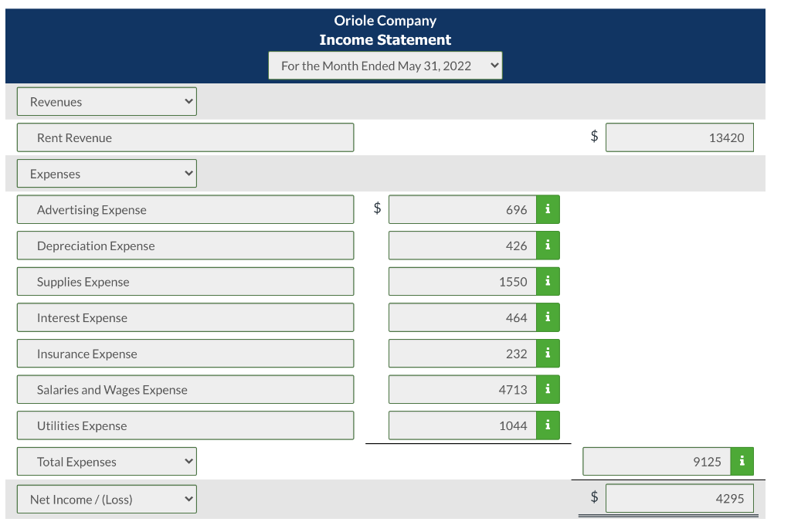
Task: Click the info icon beside Supplies Expense amount
Action: pos(549,281)
